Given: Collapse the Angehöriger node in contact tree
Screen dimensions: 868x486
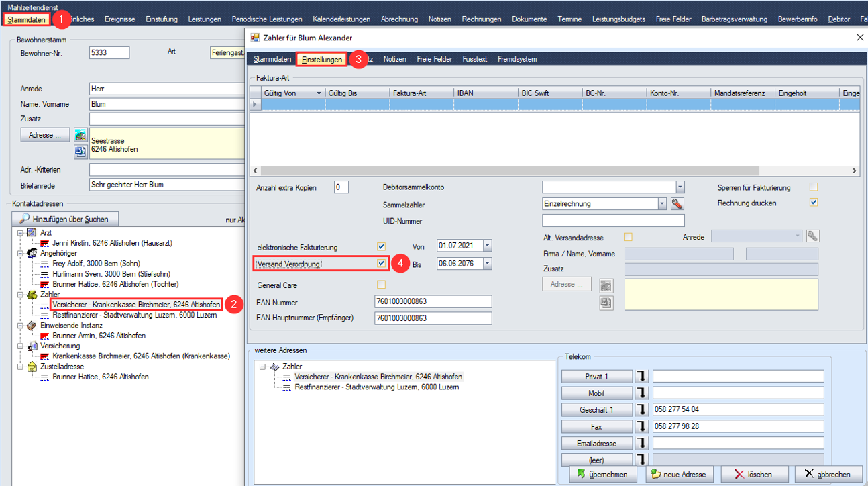Looking at the screenshot, I should click(21, 253).
